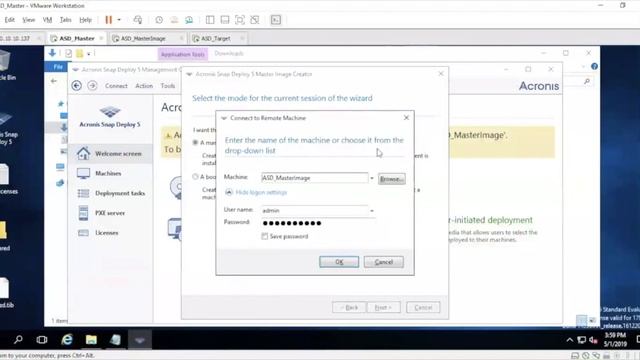640x360 pixels.
Task: Click the revert snapshot toolbar icon
Action: click(174, 20)
